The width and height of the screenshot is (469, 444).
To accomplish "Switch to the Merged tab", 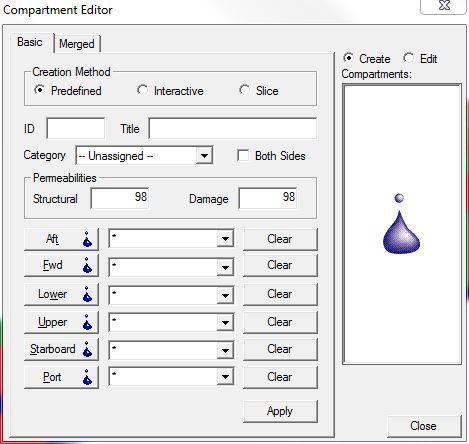I will 77,44.
